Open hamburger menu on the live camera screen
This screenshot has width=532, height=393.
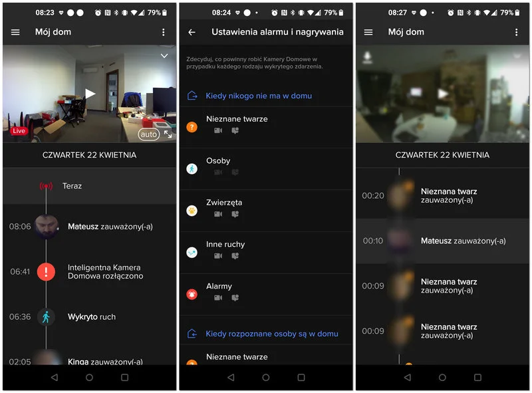tap(16, 32)
